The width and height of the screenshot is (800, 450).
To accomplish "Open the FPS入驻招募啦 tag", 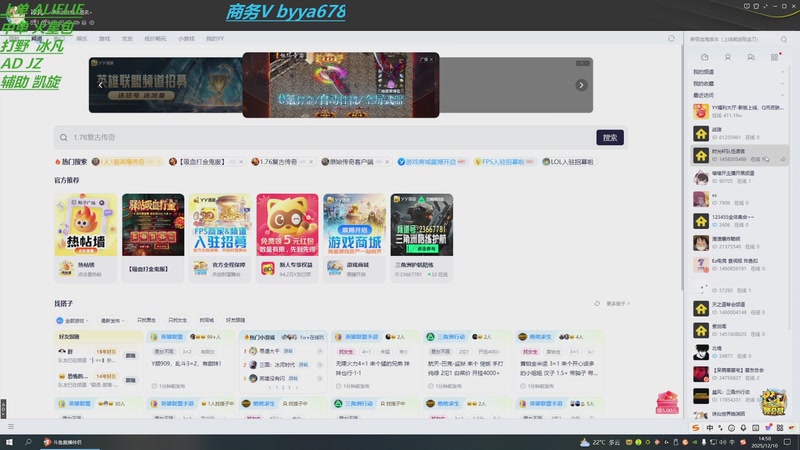I will coord(504,162).
